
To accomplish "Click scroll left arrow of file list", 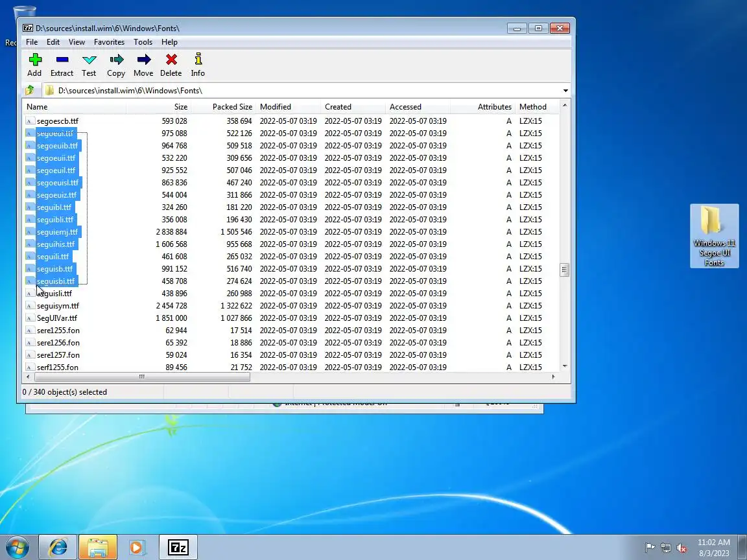I will [x=28, y=377].
